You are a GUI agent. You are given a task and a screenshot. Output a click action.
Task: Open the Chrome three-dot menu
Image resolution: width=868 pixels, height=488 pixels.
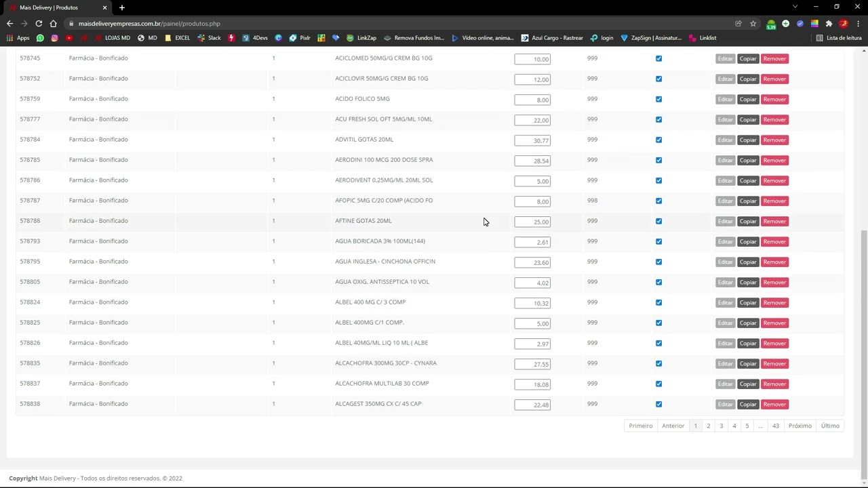[858, 24]
